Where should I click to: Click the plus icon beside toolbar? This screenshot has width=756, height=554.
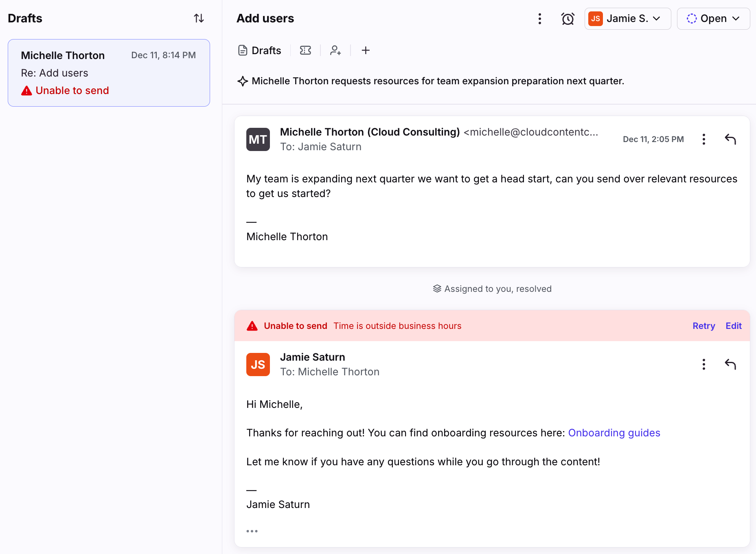point(366,50)
